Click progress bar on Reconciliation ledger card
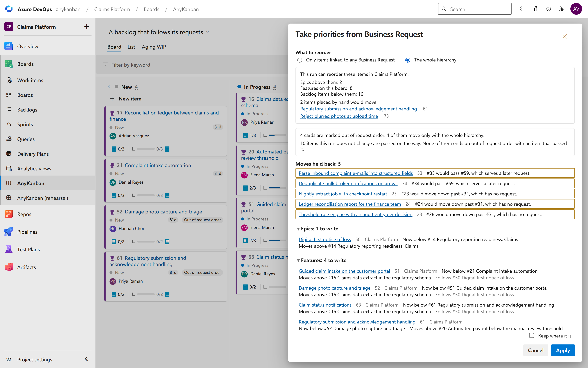 click(146, 149)
